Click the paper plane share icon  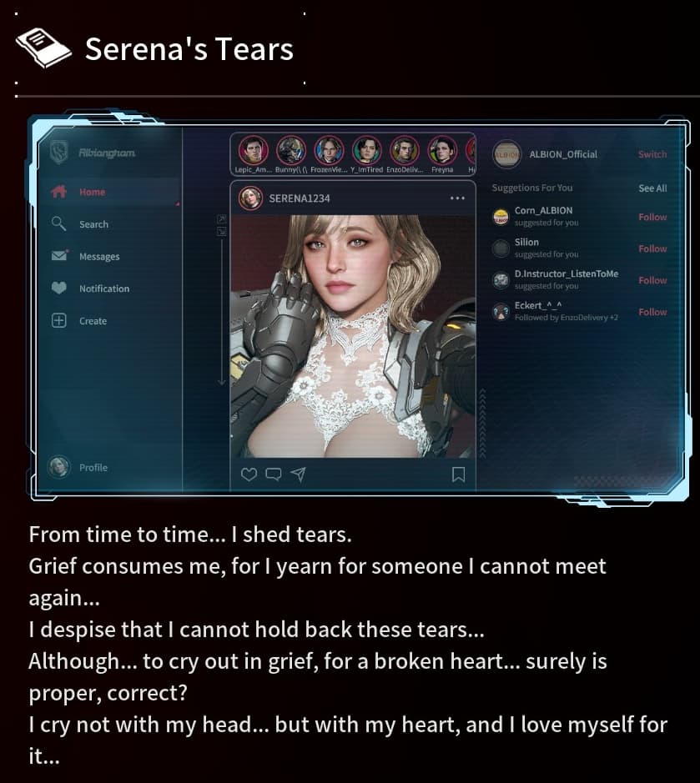pos(299,474)
